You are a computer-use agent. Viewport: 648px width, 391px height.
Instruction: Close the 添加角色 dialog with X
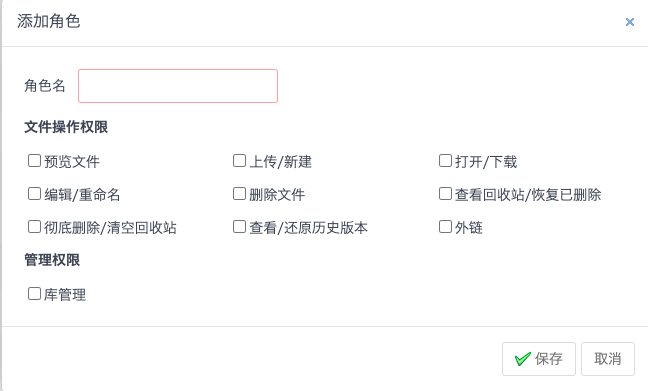630,22
